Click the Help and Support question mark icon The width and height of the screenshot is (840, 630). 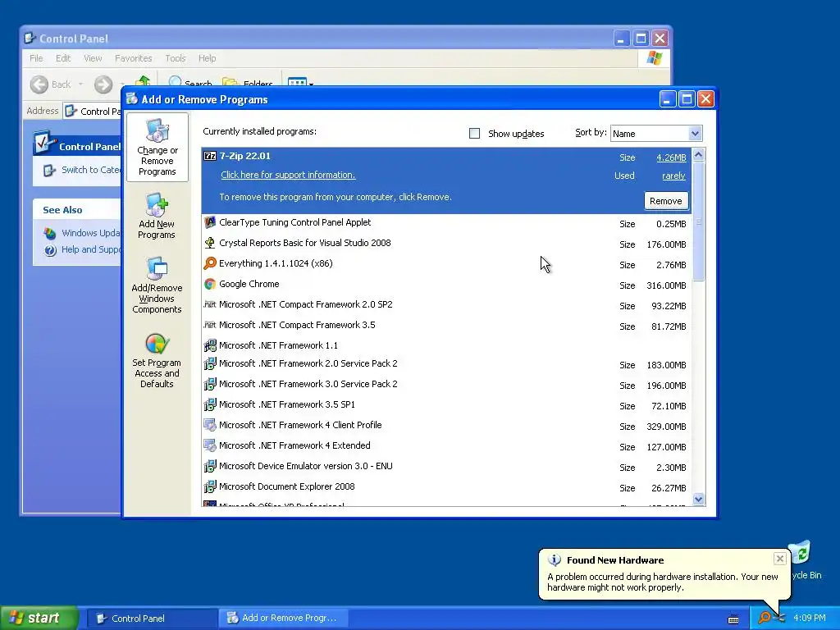[x=50, y=249]
